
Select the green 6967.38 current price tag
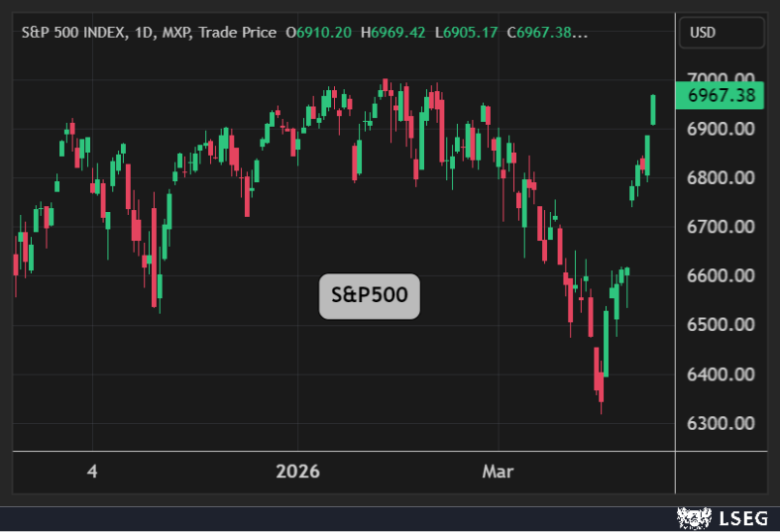(722, 96)
